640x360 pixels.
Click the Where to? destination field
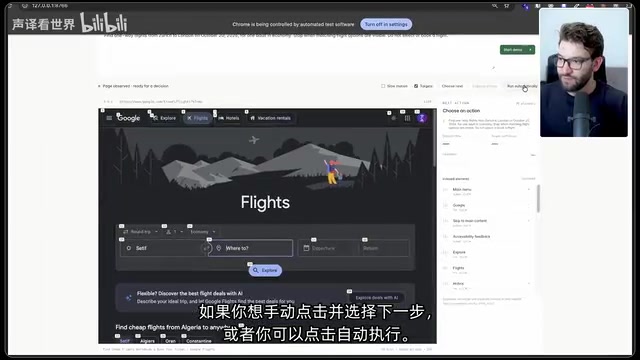pyautogui.click(x=250, y=248)
